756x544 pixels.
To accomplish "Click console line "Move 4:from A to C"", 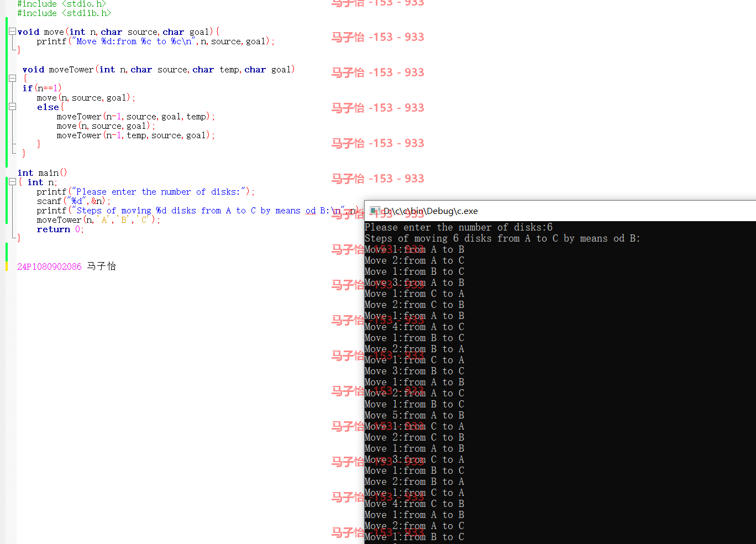I will pos(414,327).
